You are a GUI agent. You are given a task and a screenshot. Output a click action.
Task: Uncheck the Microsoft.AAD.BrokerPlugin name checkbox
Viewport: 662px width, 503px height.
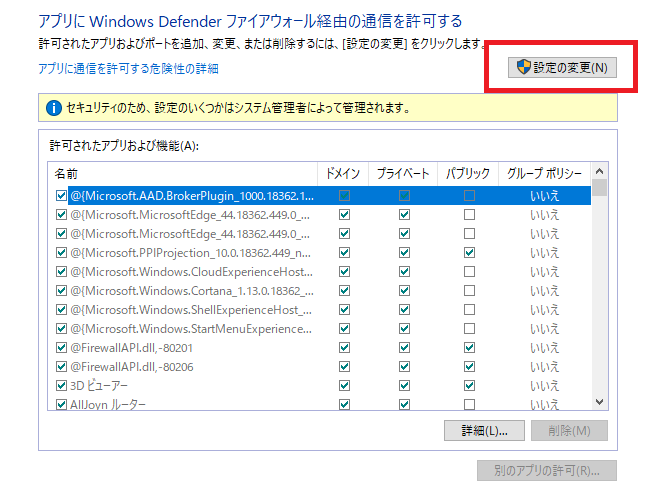[x=61, y=196]
